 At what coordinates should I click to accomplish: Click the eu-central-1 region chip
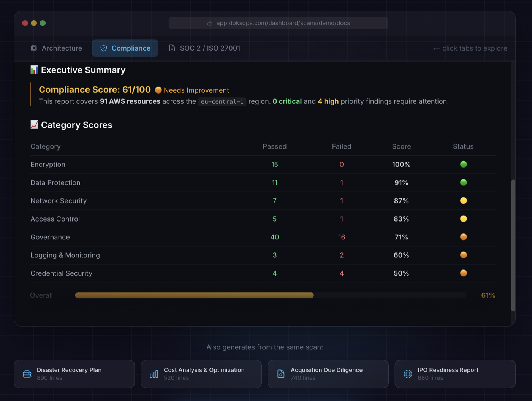(222, 101)
